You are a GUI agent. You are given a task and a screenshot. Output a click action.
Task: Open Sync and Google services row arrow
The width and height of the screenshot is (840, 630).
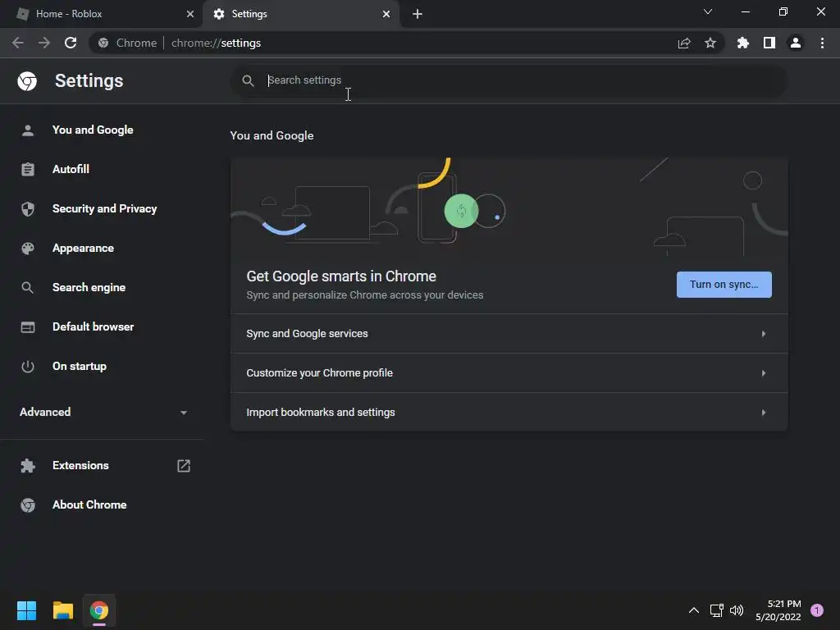point(764,334)
